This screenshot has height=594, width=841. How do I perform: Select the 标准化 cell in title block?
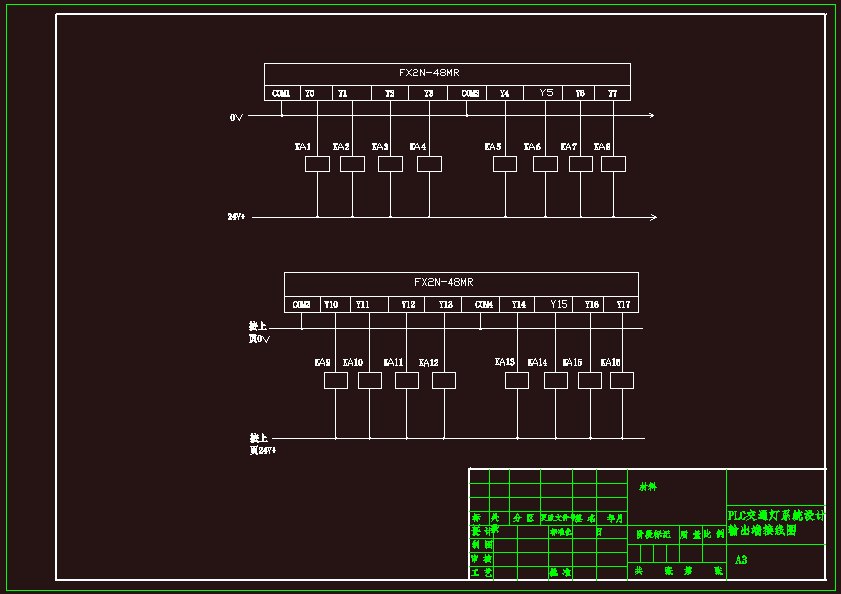(x=560, y=532)
